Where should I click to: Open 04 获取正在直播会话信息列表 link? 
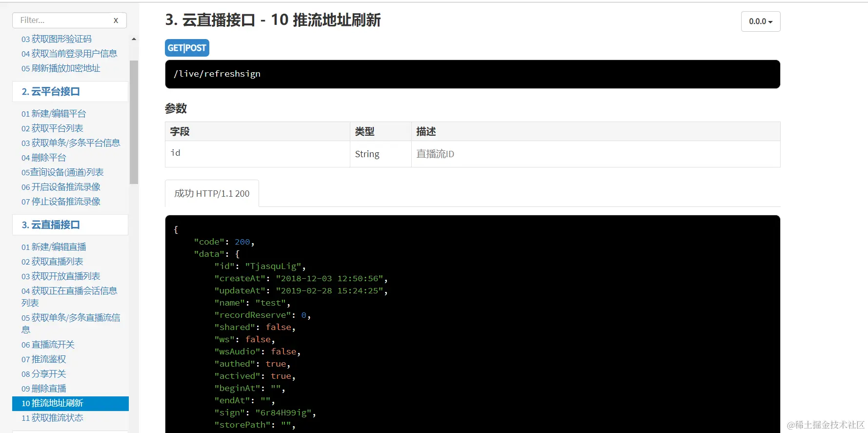[x=69, y=297]
